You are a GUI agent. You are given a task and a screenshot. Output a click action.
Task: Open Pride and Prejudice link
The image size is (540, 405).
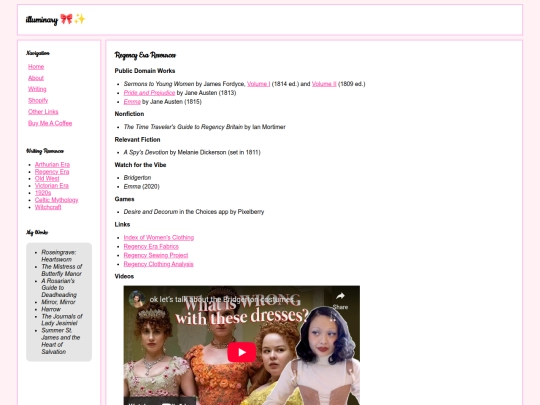coord(149,93)
